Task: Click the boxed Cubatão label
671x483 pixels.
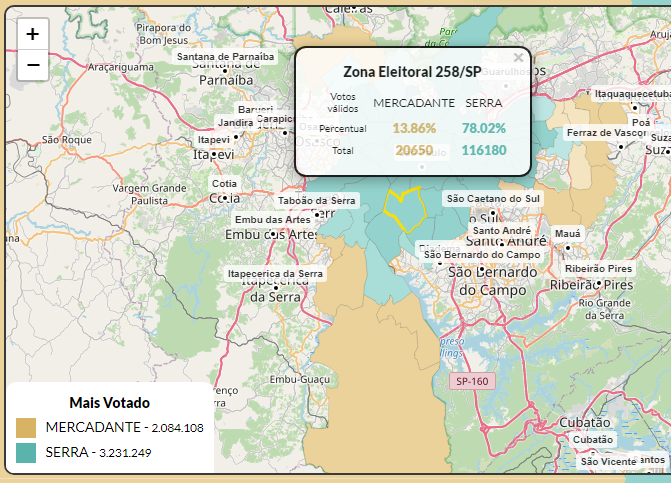Action: [593, 440]
